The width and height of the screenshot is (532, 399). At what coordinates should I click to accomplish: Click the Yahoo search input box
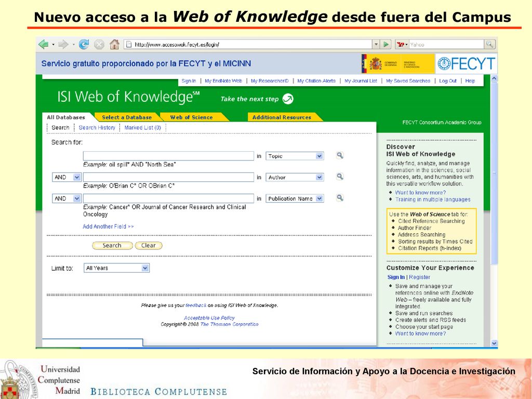tap(446, 45)
